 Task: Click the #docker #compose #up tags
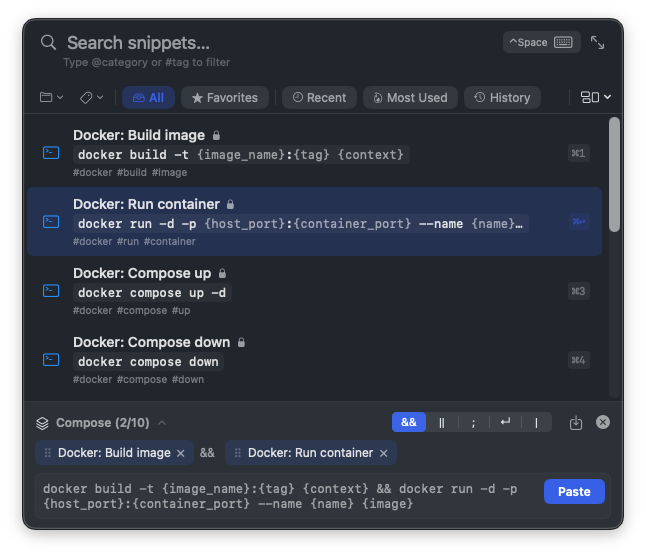[131, 311]
